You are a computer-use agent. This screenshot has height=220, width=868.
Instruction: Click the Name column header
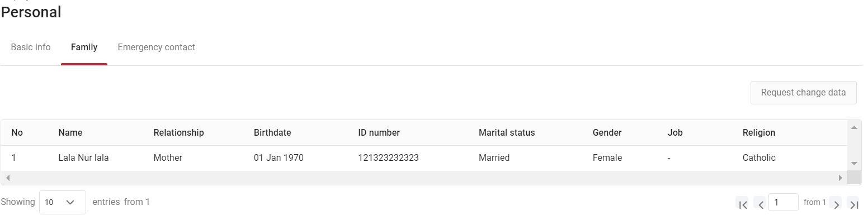click(x=70, y=133)
